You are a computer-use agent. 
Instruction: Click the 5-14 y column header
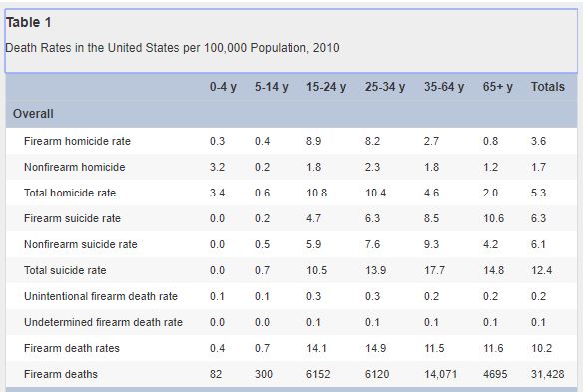click(272, 87)
